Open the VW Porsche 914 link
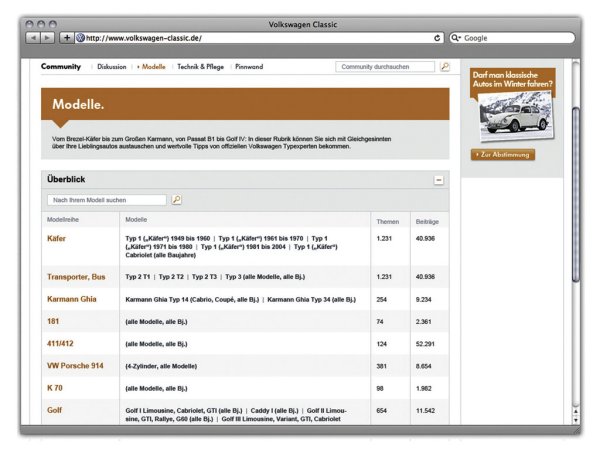This screenshot has width=600, height=450. point(75,365)
